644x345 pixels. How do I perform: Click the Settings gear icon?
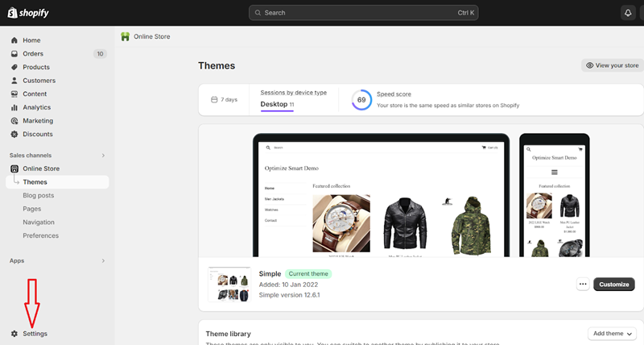tap(14, 334)
